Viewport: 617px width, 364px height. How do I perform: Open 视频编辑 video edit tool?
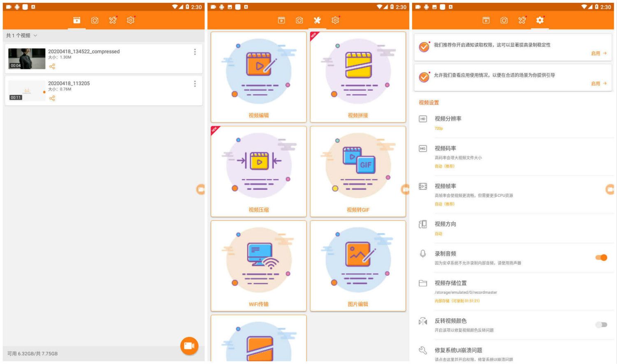[x=259, y=77]
